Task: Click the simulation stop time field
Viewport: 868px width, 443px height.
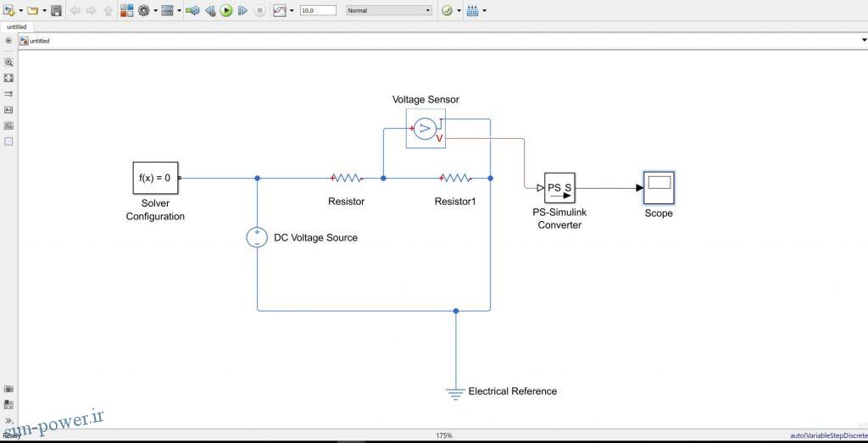Action: [317, 11]
